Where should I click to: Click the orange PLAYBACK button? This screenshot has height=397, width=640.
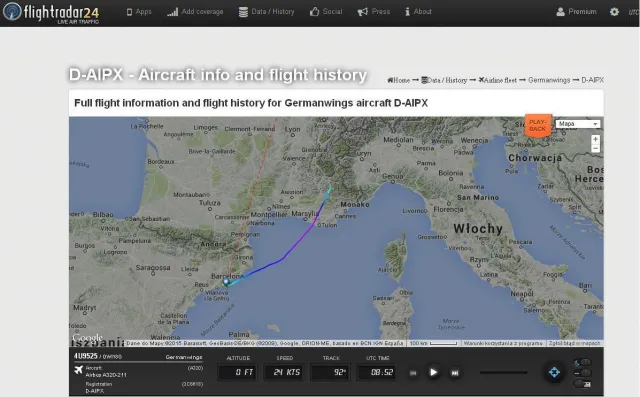[x=538, y=125]
